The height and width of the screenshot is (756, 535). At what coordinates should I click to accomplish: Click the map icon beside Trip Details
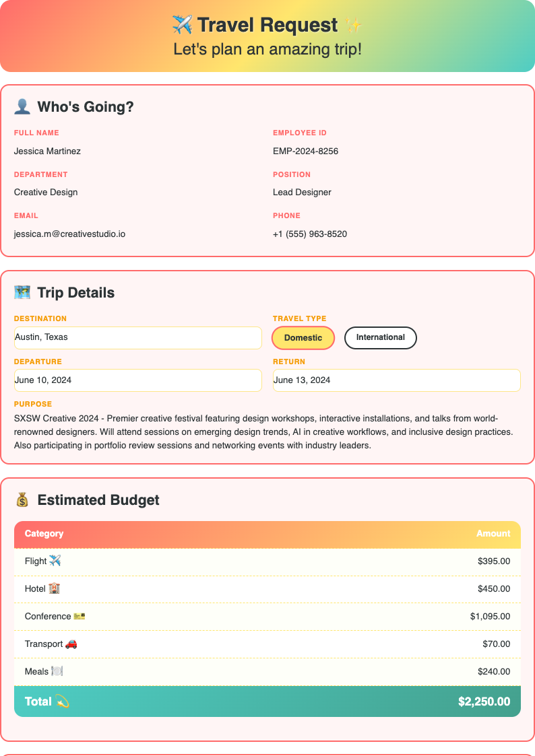pyautogui.click(x=23, y=292)
